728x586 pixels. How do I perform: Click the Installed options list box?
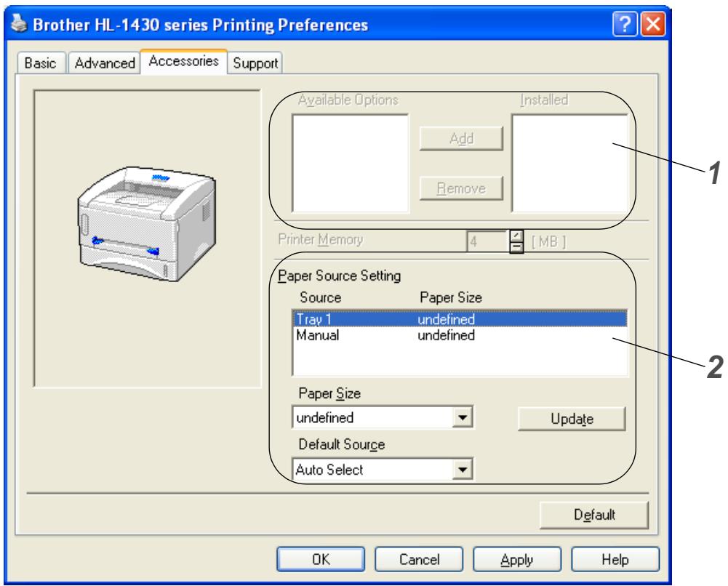[x=569, y=164]
